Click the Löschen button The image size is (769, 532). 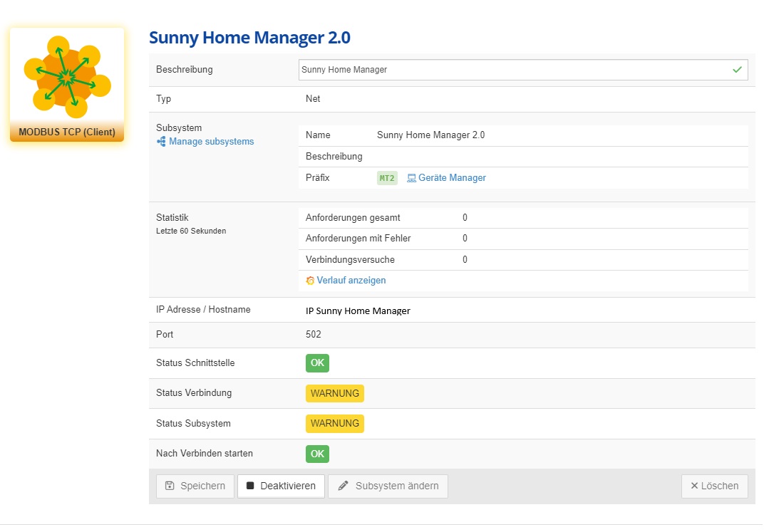(x=715, y=486)
